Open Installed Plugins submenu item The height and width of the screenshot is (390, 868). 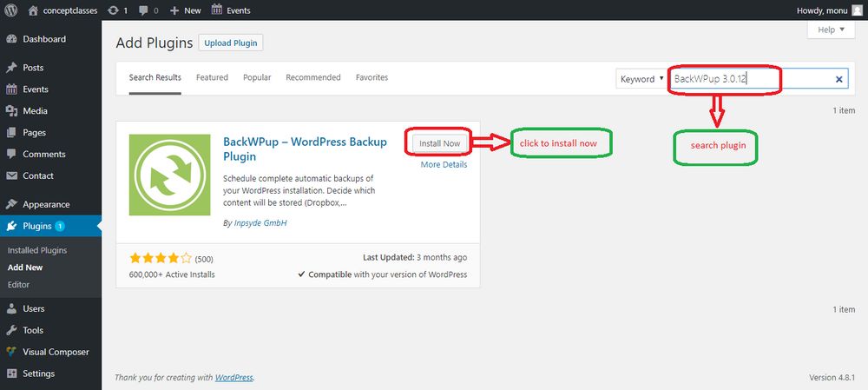click(37, 250)
